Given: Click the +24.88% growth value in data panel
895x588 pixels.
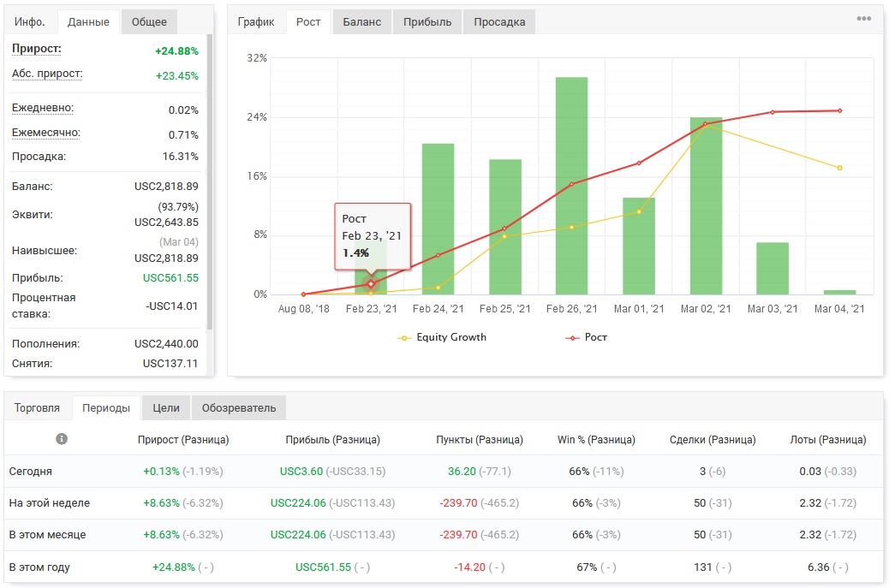Looking at the screenshot, I should tap(177, 50).
